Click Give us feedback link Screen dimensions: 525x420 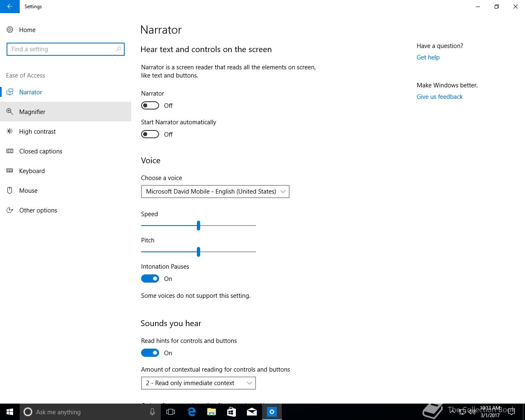(x=440, y=97)
